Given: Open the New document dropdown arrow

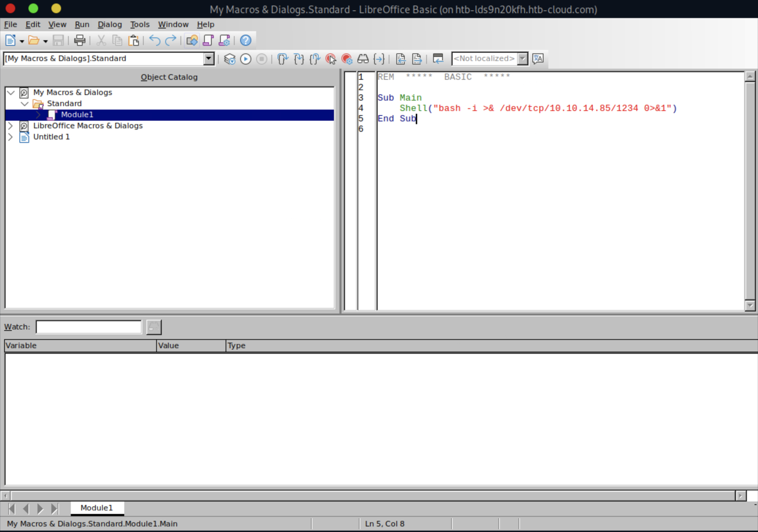Looking at the screenshot, I should point(22,41).
